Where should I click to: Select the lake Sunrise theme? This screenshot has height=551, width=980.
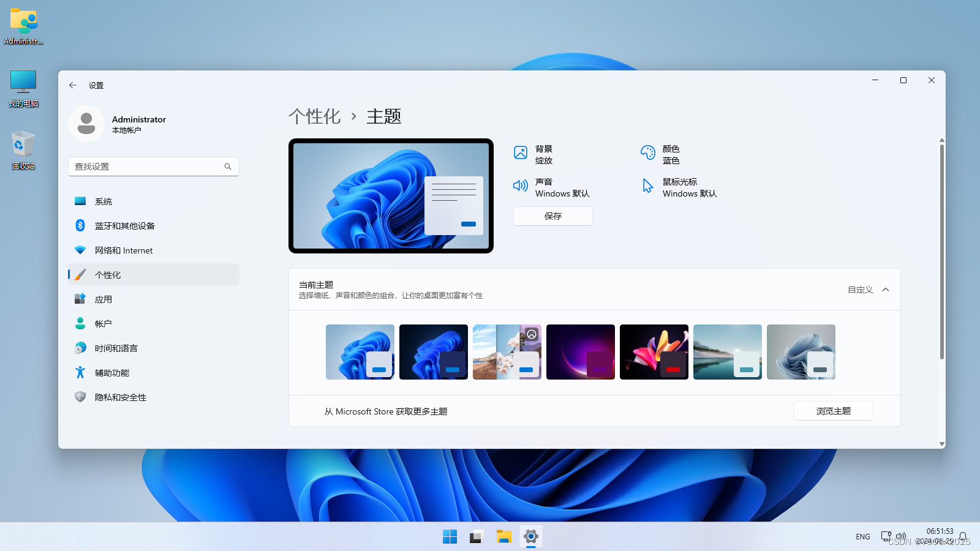coord(728,352)
